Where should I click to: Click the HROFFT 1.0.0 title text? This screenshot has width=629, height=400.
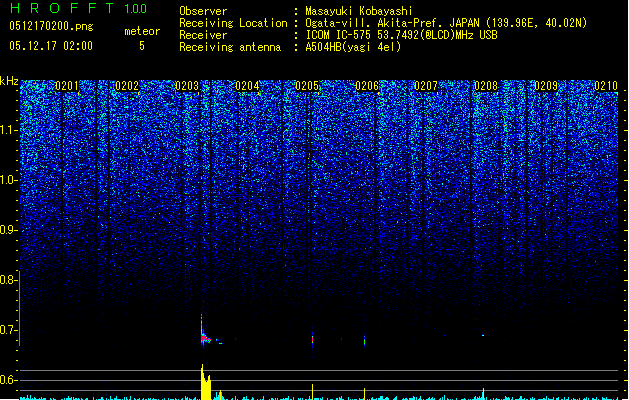pyautogui.click(x=78, y=8)
